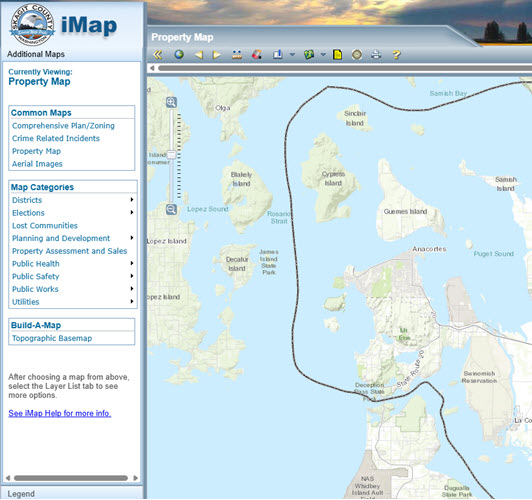The height and width of the screenshot is (500, 532).
Task: Click the Skagit County seal logo
Action: (x=32, y=25)
